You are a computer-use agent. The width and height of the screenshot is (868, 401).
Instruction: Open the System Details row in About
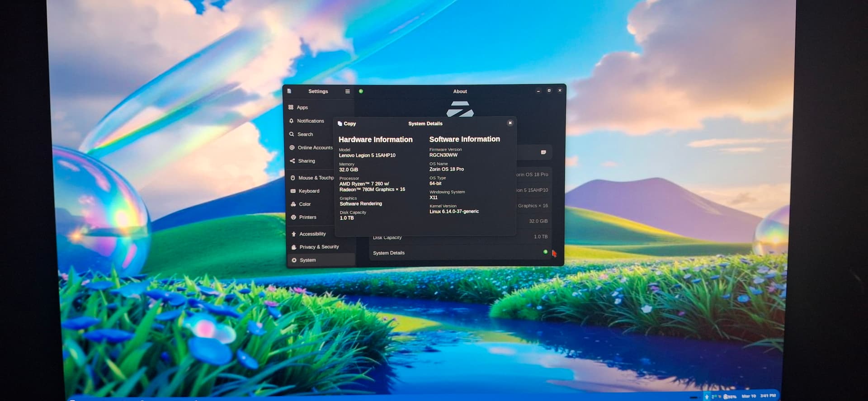460,253
